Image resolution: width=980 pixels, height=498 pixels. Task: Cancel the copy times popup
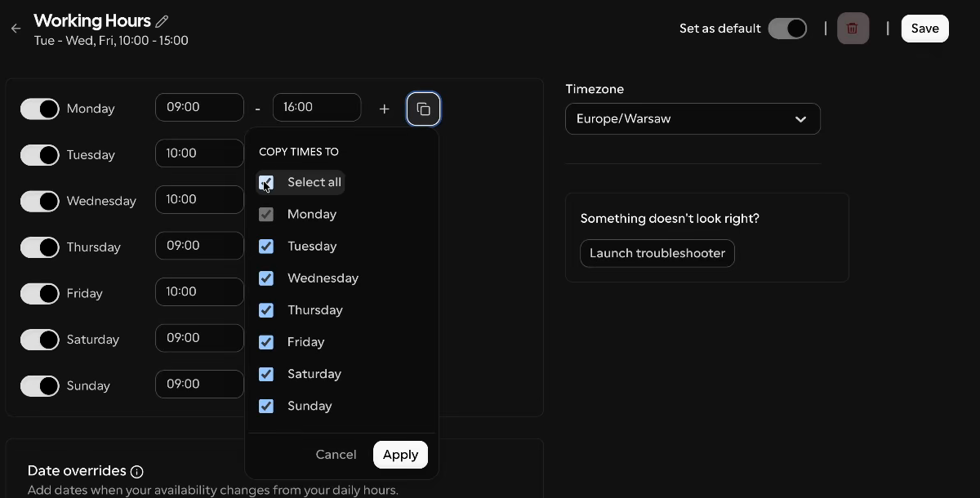click(x=336, y=455)
